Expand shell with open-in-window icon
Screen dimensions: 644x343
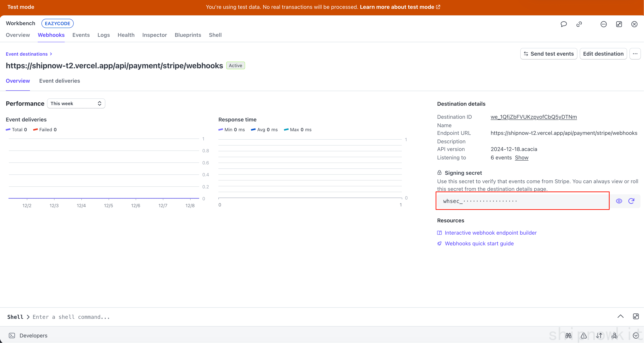(x=636, y=317)
